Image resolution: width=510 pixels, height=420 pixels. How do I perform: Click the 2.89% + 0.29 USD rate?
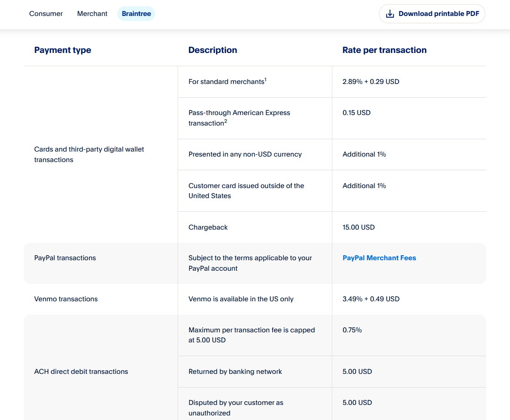tap(371, 82)
